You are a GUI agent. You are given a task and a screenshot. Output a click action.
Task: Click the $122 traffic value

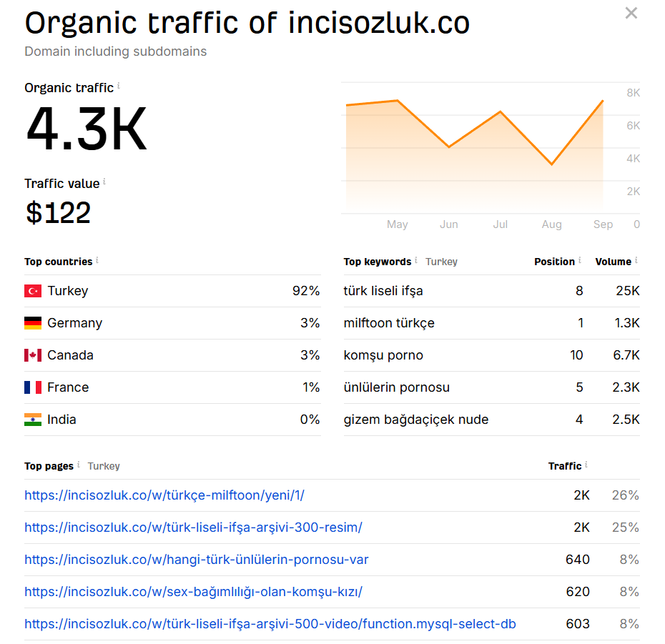point(58,212)
